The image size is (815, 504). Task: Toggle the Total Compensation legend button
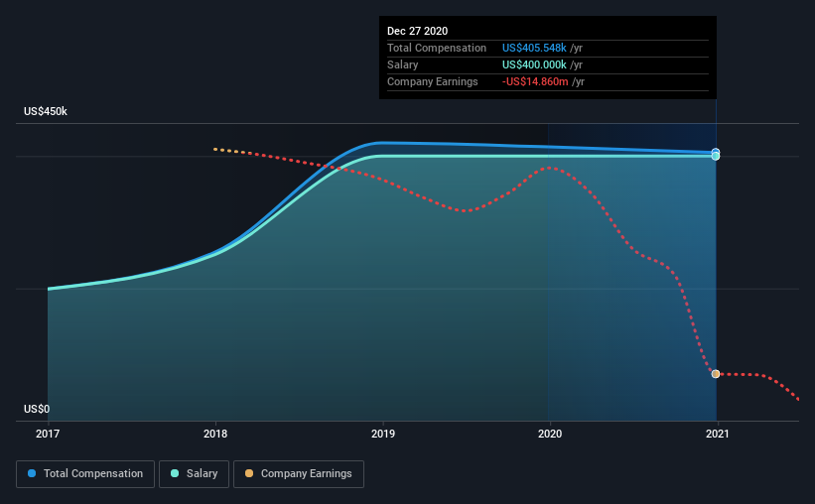point(85,474)
